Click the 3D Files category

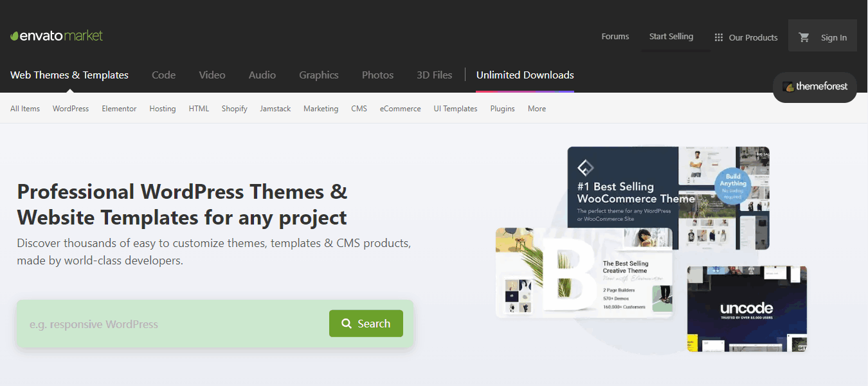tap(434, 75)
